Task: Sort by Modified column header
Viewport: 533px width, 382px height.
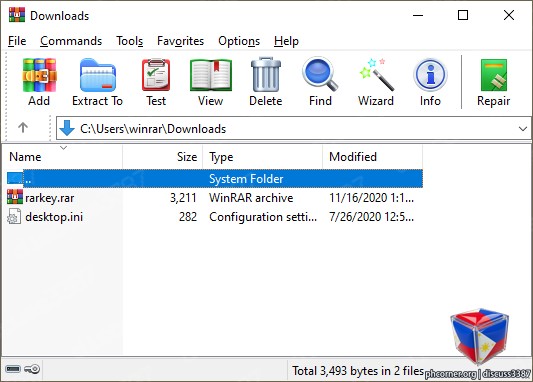Action: [x=373, y=157]
